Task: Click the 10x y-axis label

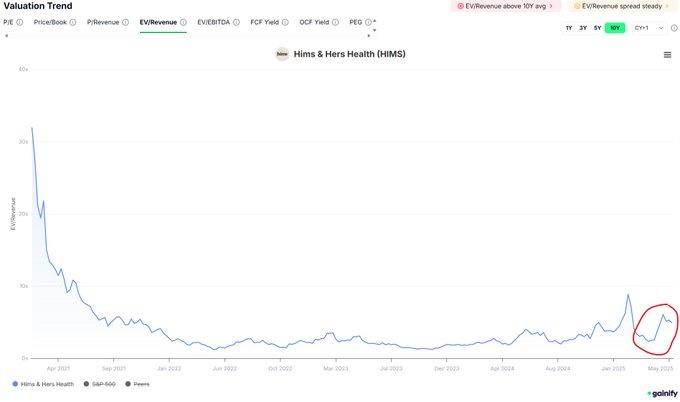Action: pyautogui.click(x=23, y=286)
